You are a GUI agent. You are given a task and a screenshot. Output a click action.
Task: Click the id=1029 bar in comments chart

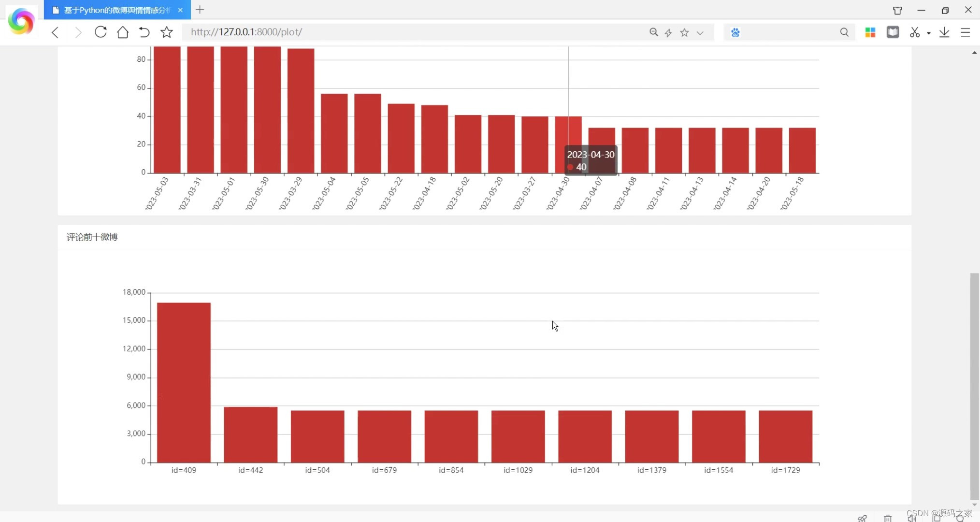tap(518, 436)
